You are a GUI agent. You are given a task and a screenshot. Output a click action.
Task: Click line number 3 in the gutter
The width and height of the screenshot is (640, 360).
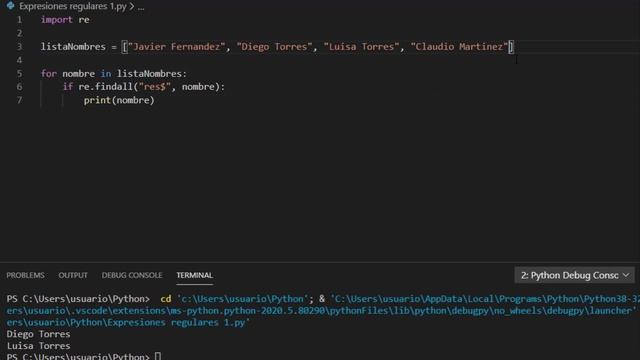click(19, 47)
